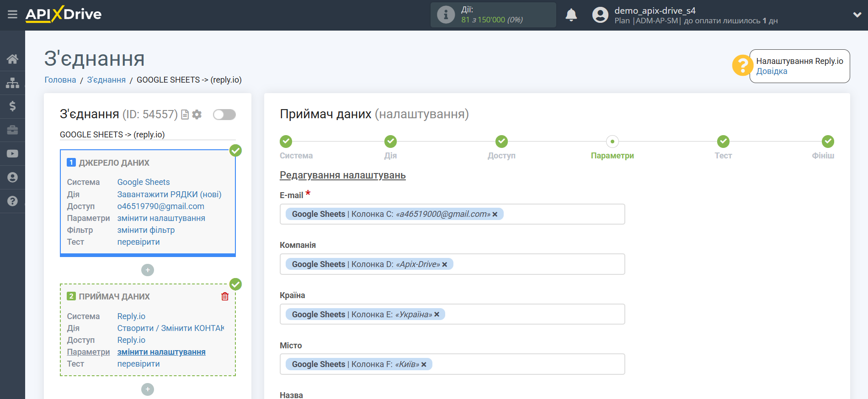868x399 pixels.
Task: Delete the data receiver block (trash)
Action: [x=225, y=297]
